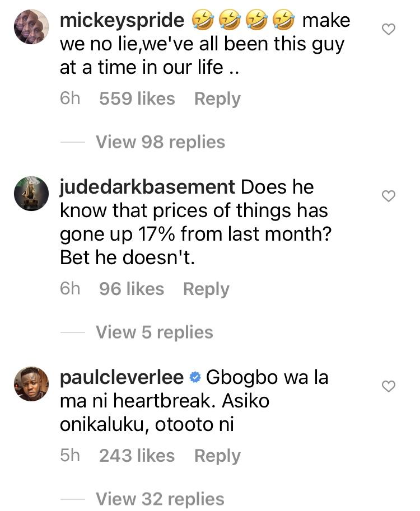Heart paulcleverlee's comment
Image resolution: width=420 pixels, height=511 pixels.
click(388, 386)
